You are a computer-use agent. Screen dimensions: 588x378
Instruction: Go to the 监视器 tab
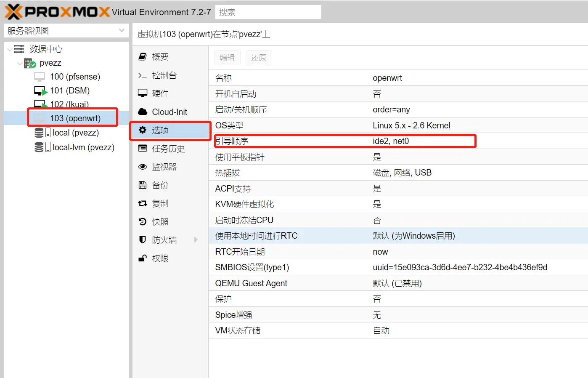pyautogui.click(x=170, y=167)
